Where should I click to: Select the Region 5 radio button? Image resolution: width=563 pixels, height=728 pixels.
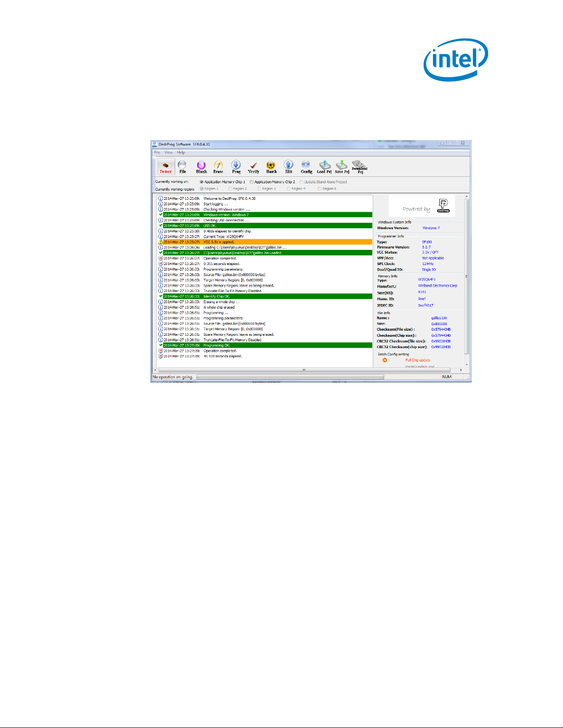(319, 189)
